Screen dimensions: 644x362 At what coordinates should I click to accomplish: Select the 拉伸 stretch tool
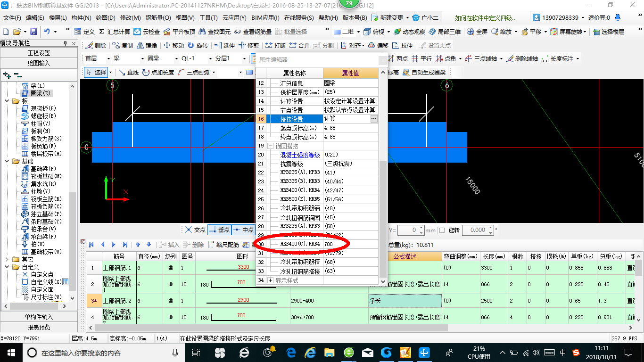(402, 46)
